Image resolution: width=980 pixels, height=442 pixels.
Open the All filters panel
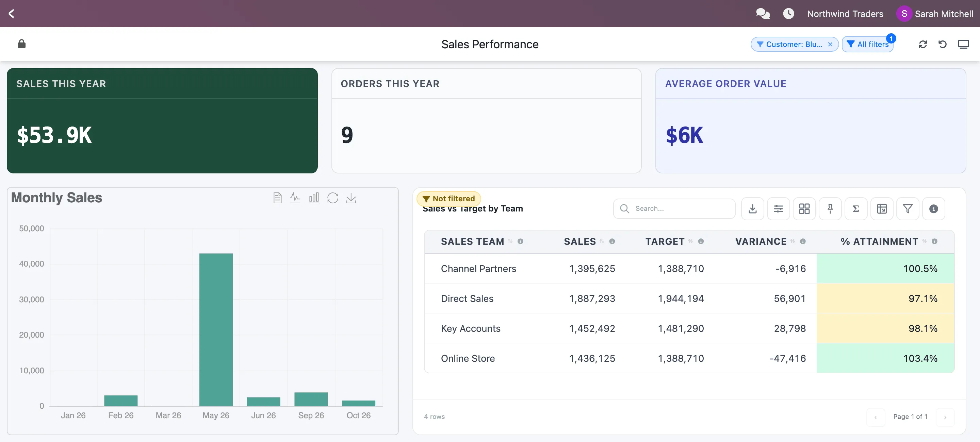click(867, 45)
